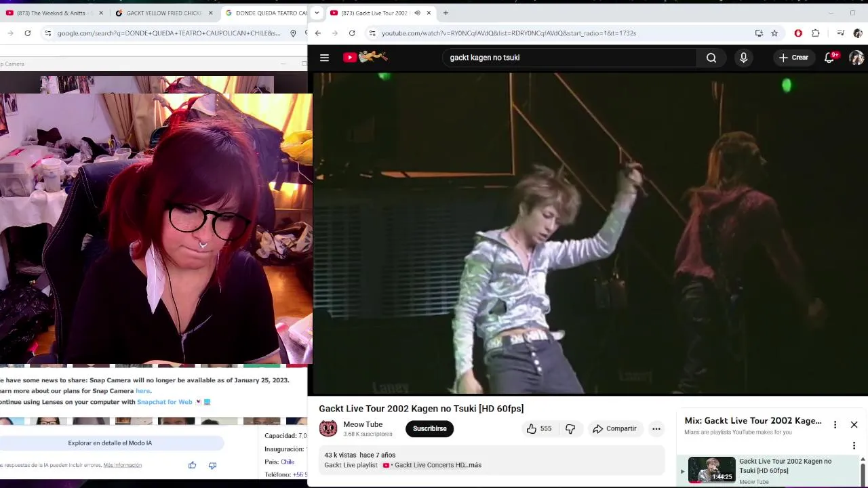
Task: Open the Chile country link
Action: 288,462
